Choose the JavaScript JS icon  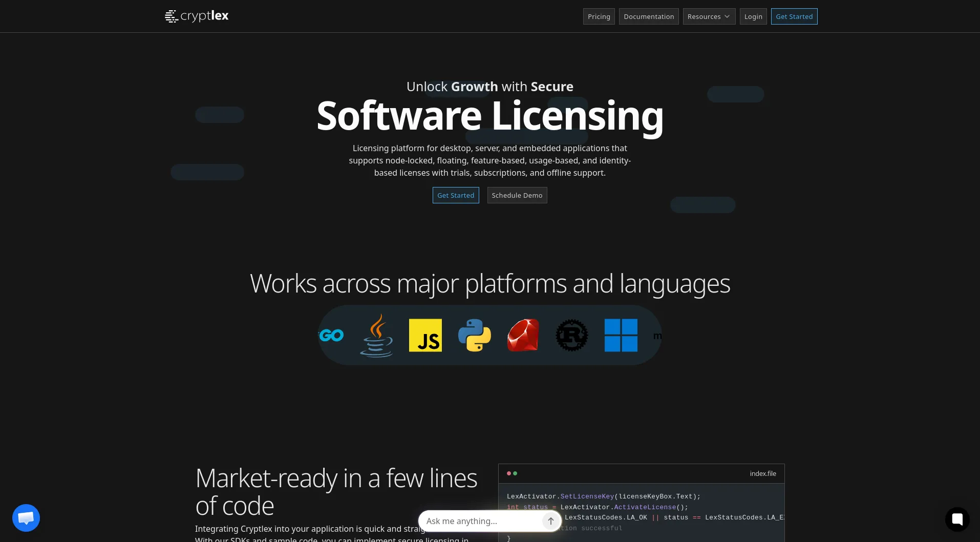(x=425, y=336)
